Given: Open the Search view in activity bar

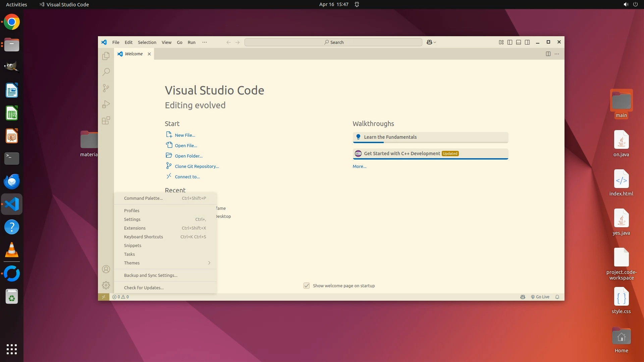Looking at the screenshot, I should coord(106,72).
